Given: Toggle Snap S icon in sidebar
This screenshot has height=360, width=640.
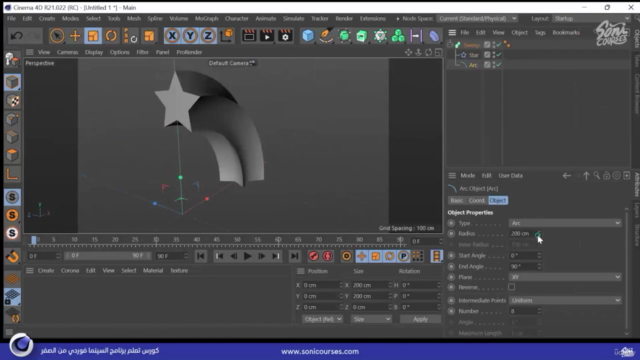Looking at the screenshot, I should [x=12, y=197].
